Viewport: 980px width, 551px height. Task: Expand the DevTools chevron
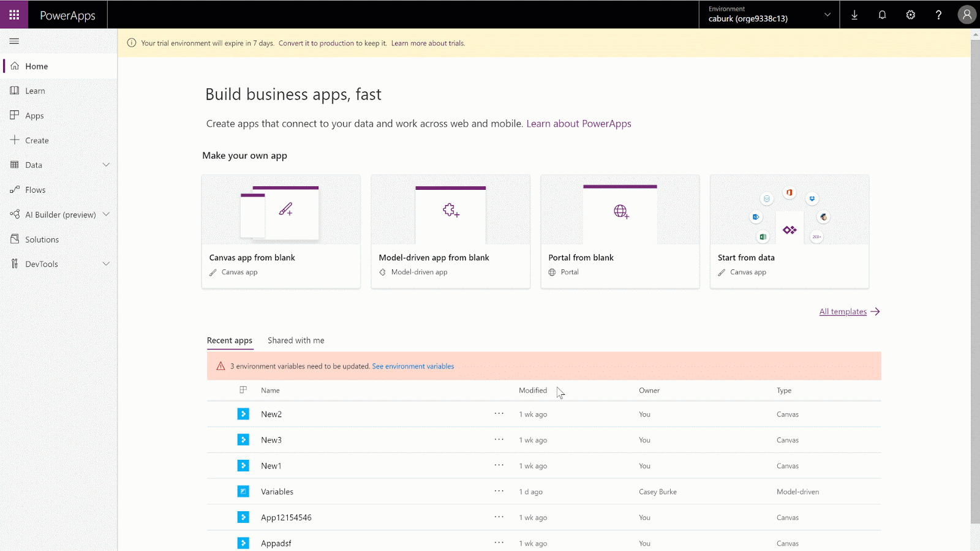point(106,264)
